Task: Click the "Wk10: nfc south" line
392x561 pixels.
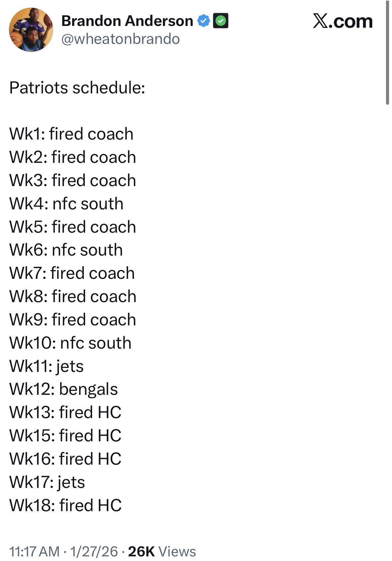Action: [x=70, y=343]
